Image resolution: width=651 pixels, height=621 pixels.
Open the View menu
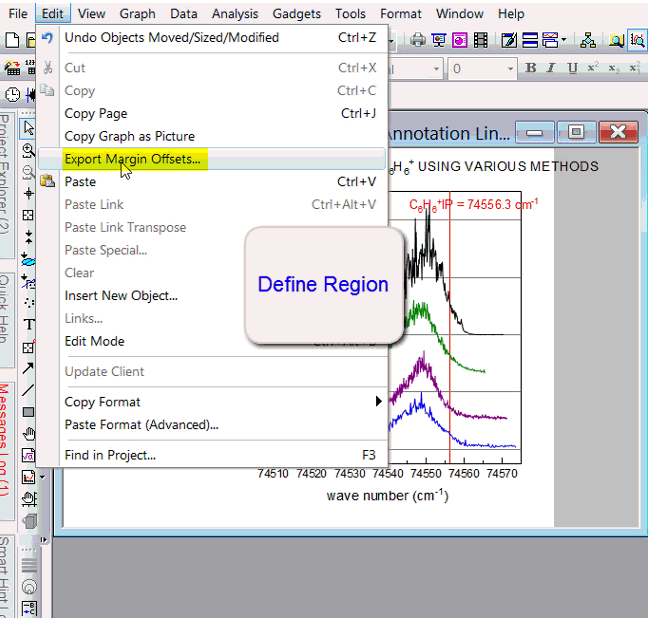point(92,14)
